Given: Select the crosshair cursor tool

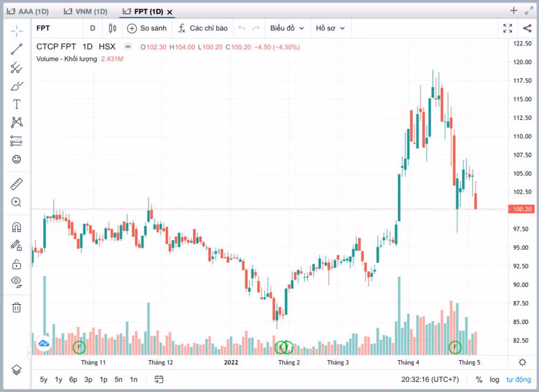Looking at the screenshot, I should point(17,31).
